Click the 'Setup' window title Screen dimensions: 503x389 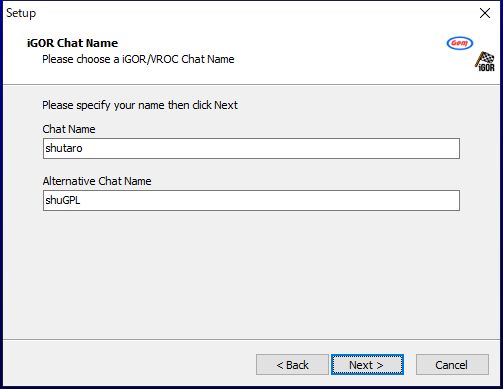click(21, 13)
